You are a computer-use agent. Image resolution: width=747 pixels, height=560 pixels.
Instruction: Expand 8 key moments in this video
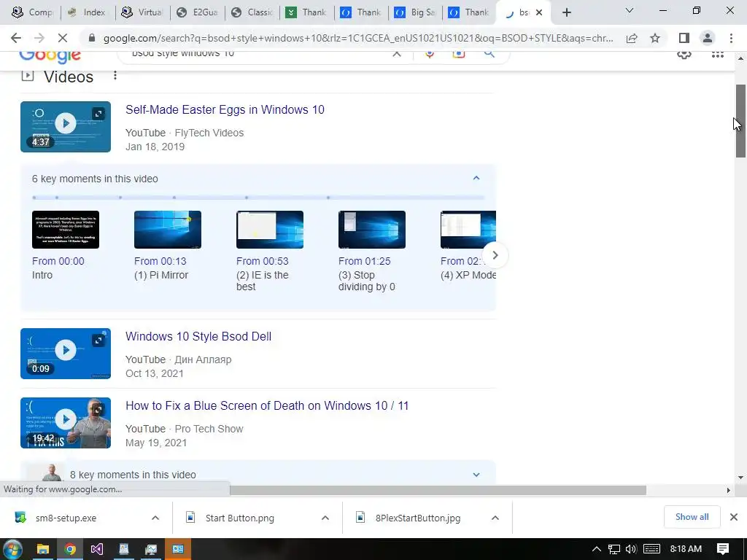point(476,475)
